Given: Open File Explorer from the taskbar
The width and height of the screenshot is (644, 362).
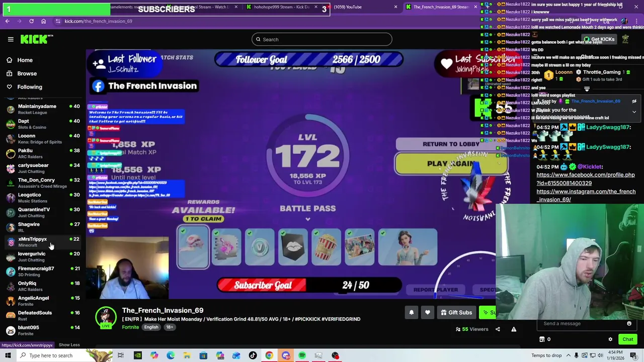Looking at the screenshot, I should (187, 355).
